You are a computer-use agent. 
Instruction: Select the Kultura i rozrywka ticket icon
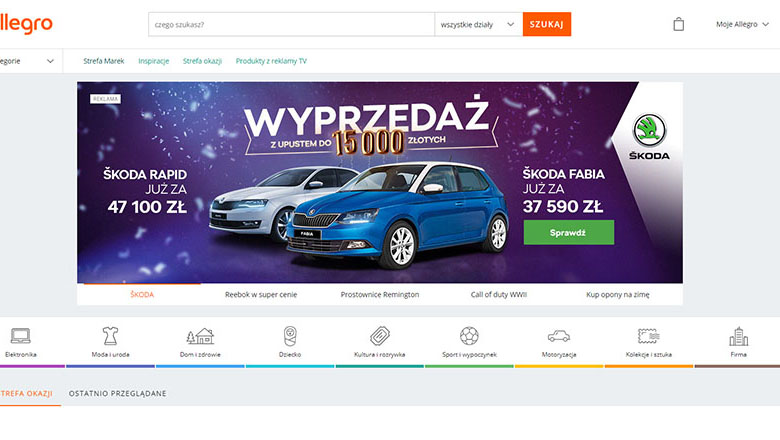(380, 336)
